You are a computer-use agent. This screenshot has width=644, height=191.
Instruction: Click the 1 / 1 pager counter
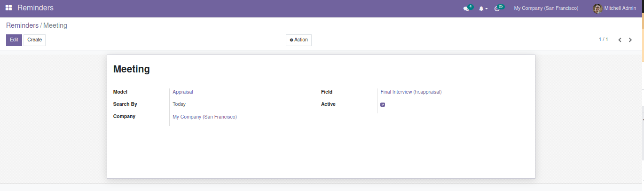[x=603, y=40]
